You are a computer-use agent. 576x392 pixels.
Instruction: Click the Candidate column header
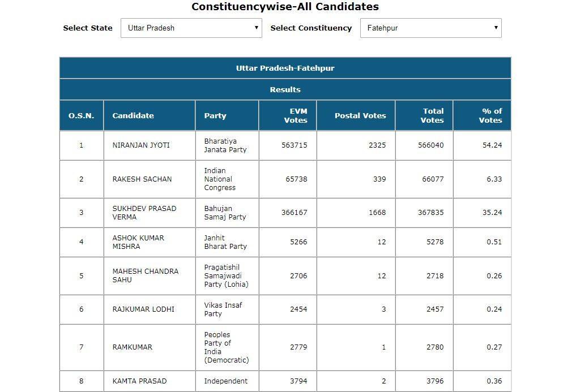[133, 115]
